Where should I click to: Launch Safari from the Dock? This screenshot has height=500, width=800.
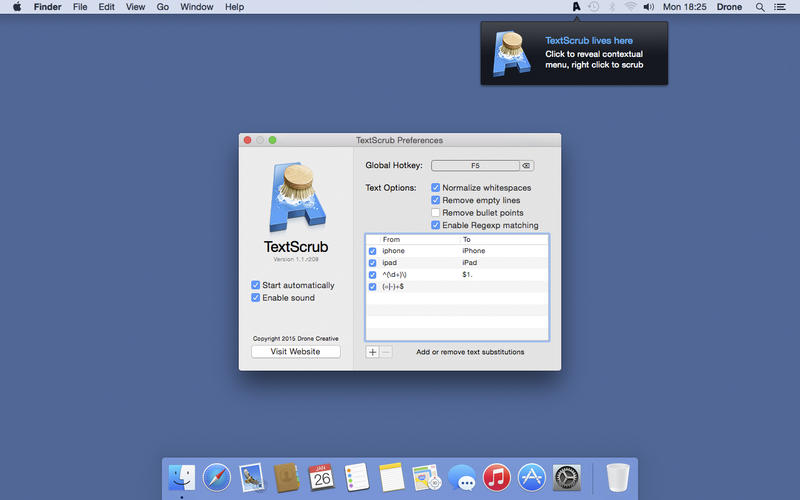pyautogui.click(x=217, y=478)
